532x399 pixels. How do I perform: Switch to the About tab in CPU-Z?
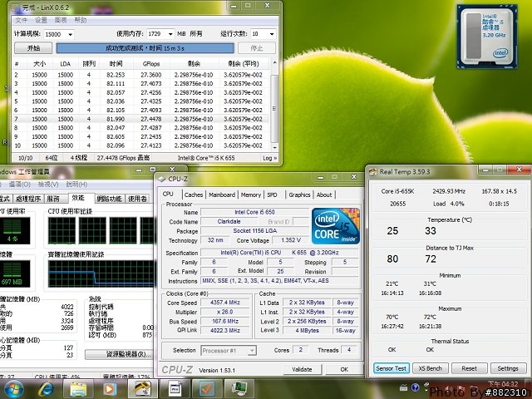(x=324, y=195)
